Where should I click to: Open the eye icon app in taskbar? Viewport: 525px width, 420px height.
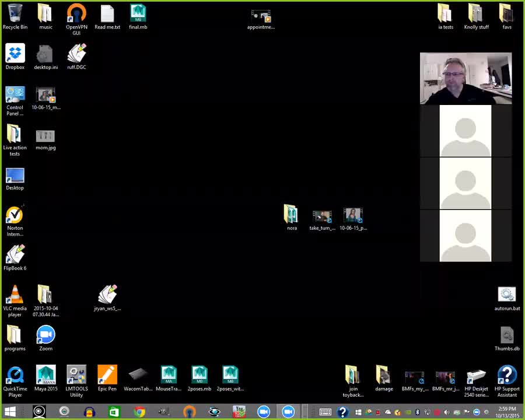tap(214, 412)
